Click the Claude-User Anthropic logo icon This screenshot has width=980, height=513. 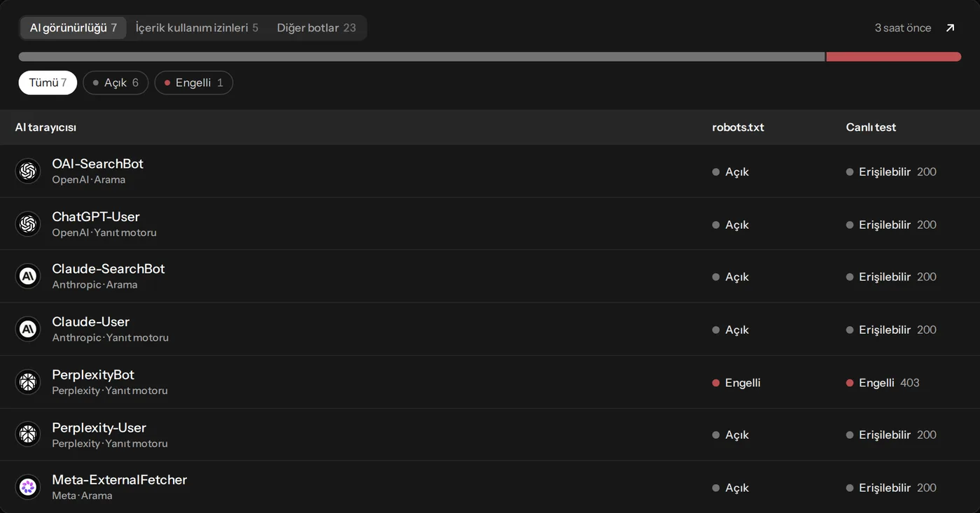click(x=28, y=329)
